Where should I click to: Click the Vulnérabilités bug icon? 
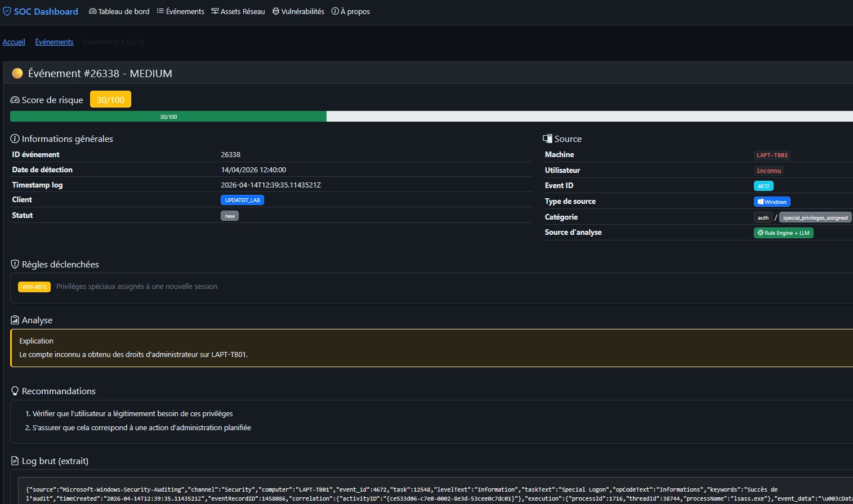(x=276, y=11)
